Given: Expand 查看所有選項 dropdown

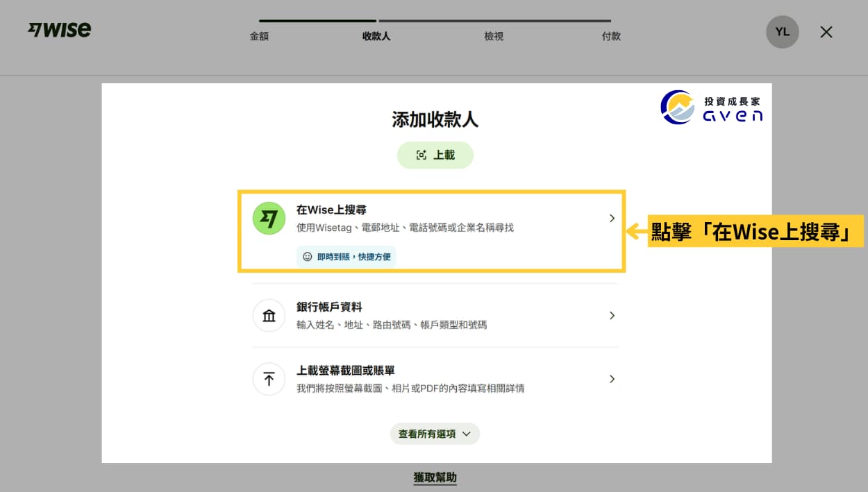Looking at the screenshot, I should pyautogui.click(x=435, y=434).
